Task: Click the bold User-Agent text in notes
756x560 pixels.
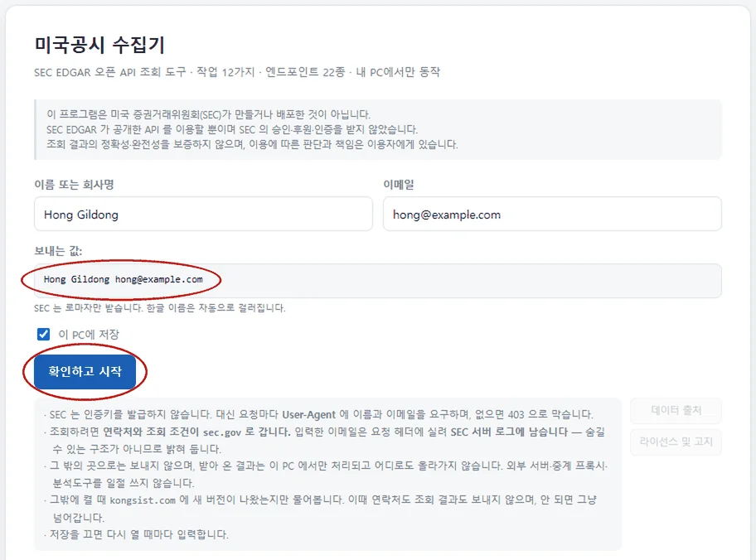Action: (308, 415)
